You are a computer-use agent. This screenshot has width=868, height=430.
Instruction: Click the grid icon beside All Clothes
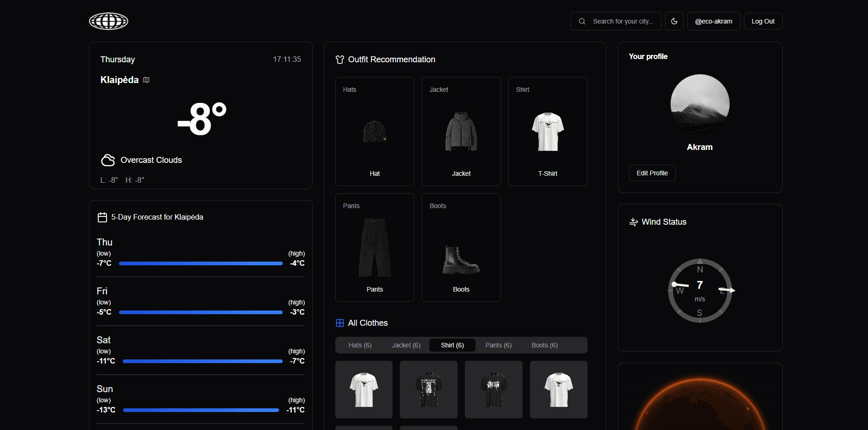[x=340, y=323]
